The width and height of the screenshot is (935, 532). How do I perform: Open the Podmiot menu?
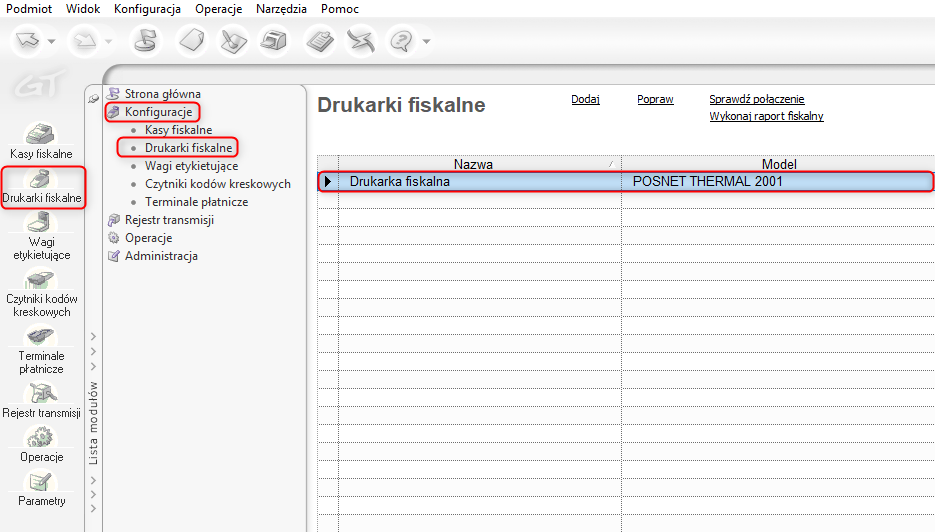tap(29, 9)
